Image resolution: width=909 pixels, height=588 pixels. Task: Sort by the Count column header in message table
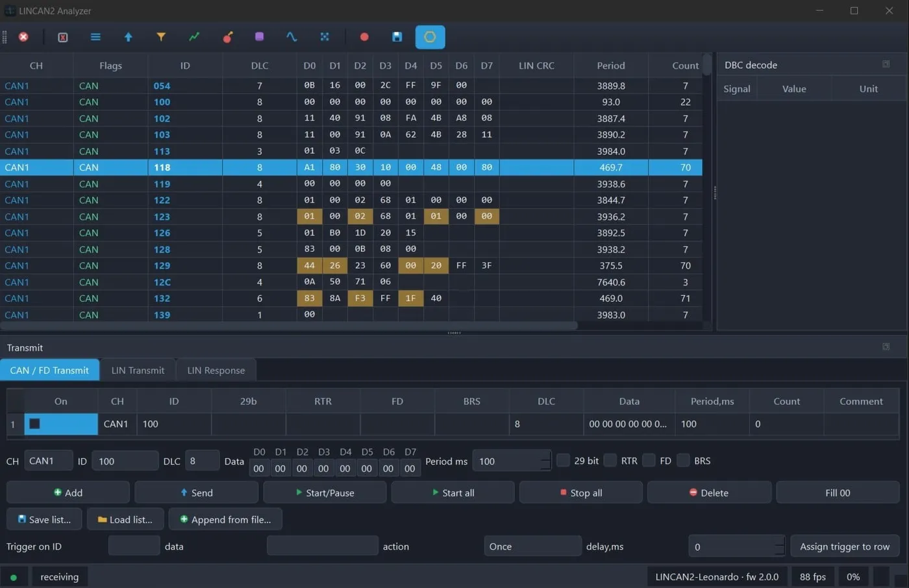[x=675, y=66]
